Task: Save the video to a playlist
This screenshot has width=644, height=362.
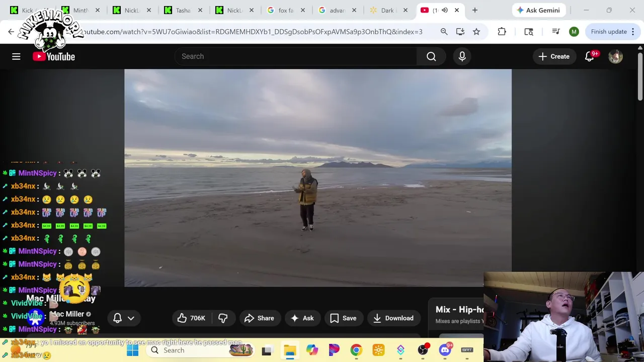Action: click(343, 318)
